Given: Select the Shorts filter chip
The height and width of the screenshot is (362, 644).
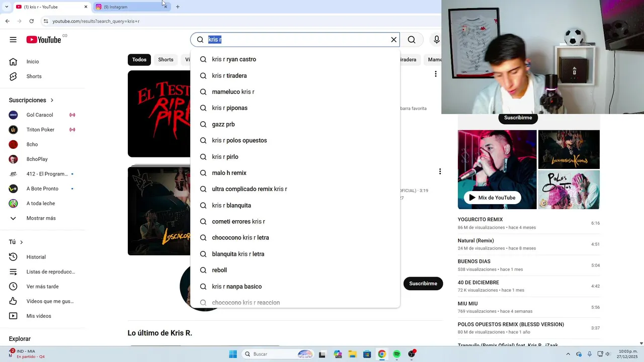Looking at the screenshot, I should point(166,60).
